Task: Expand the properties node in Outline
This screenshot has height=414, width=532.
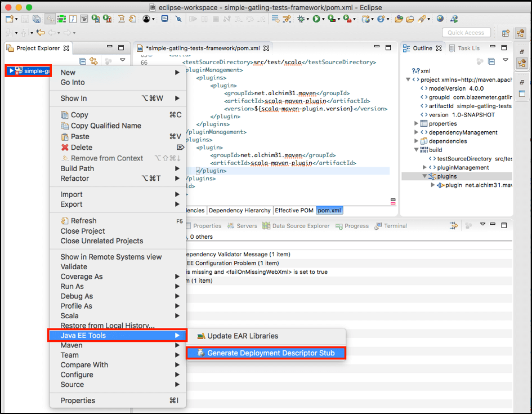Action: tap(416, 123)
